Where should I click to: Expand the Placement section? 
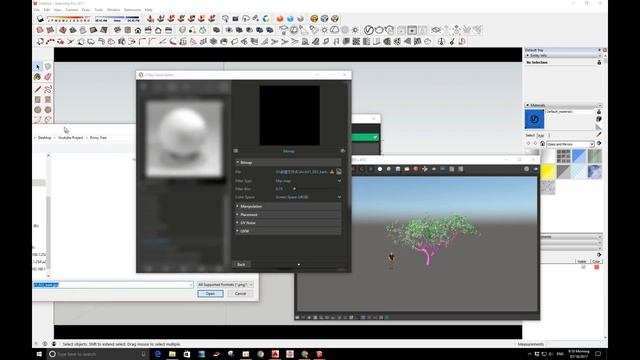point(288,215)
